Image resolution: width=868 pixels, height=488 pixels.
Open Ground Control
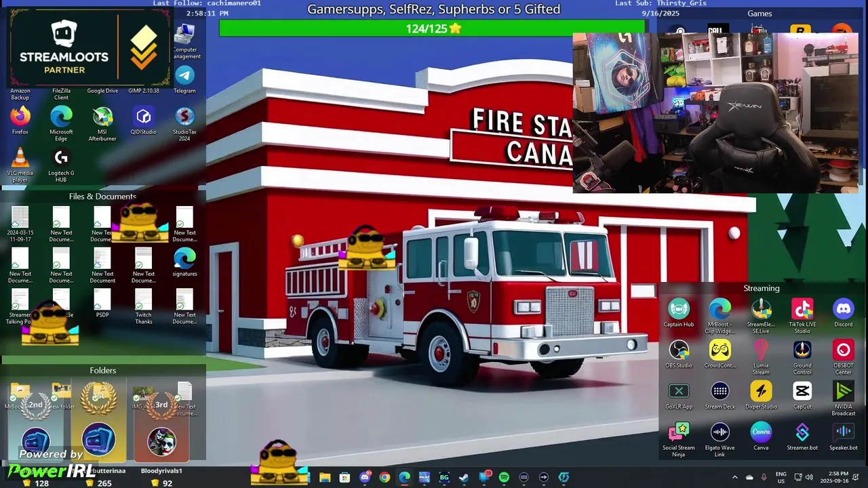pos(802,357)
